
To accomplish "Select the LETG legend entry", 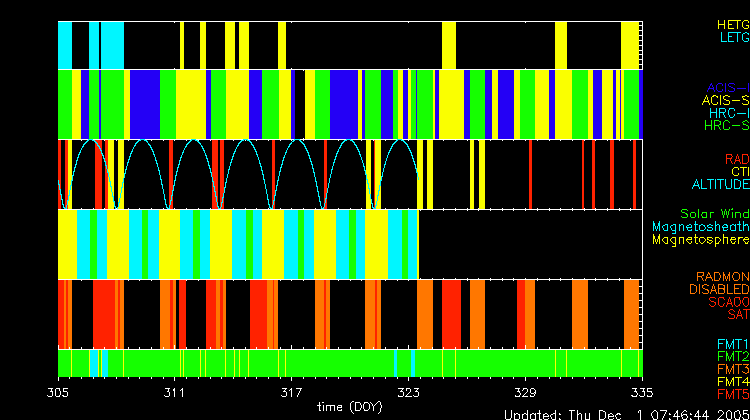I will [734, 38].
